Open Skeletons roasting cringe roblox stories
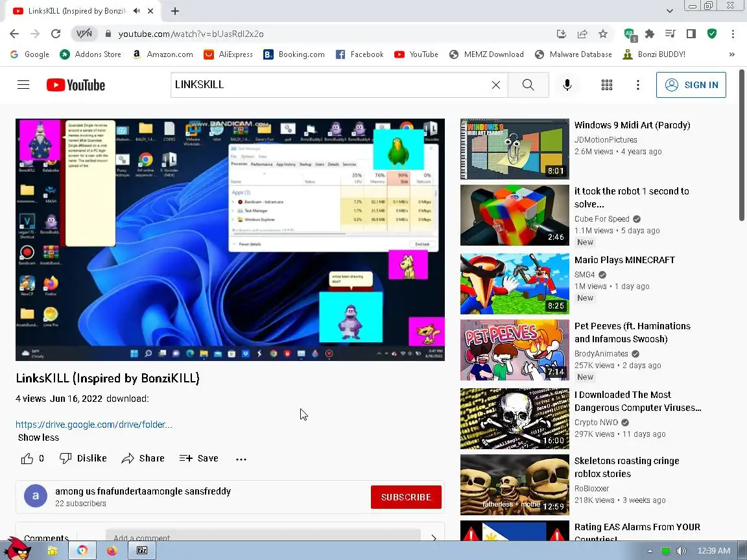Viewport: 747px width, 560px height. point(627,467)
